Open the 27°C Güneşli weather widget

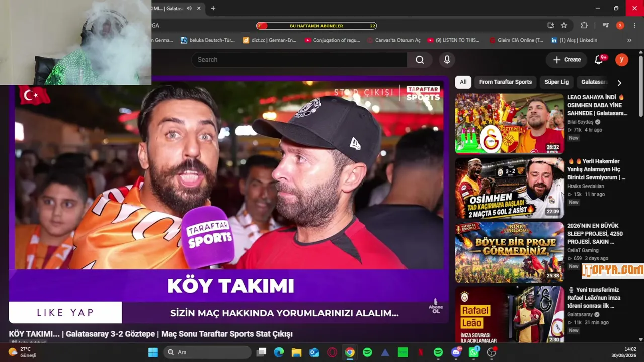click(23, 352)
